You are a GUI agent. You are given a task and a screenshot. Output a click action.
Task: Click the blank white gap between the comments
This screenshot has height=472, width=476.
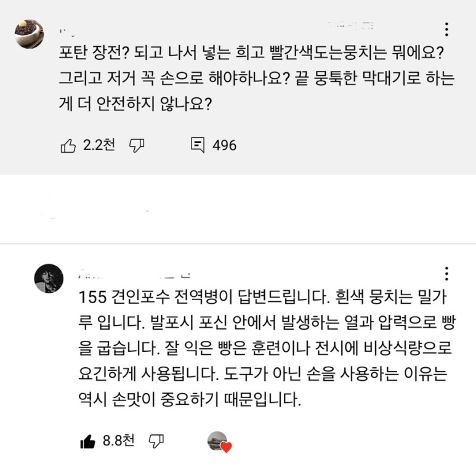click(x=238, y=210)
